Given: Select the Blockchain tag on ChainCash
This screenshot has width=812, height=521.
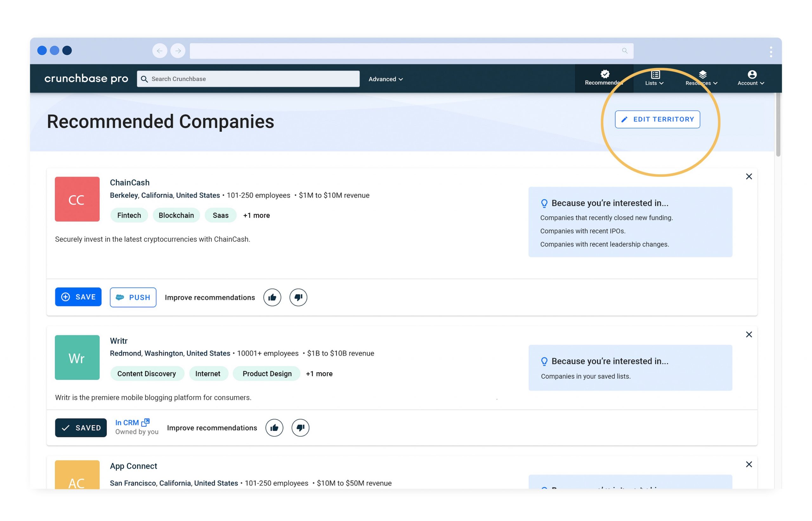Looking at the screenshot, I should pyautogui.click(x=176, y=215).
